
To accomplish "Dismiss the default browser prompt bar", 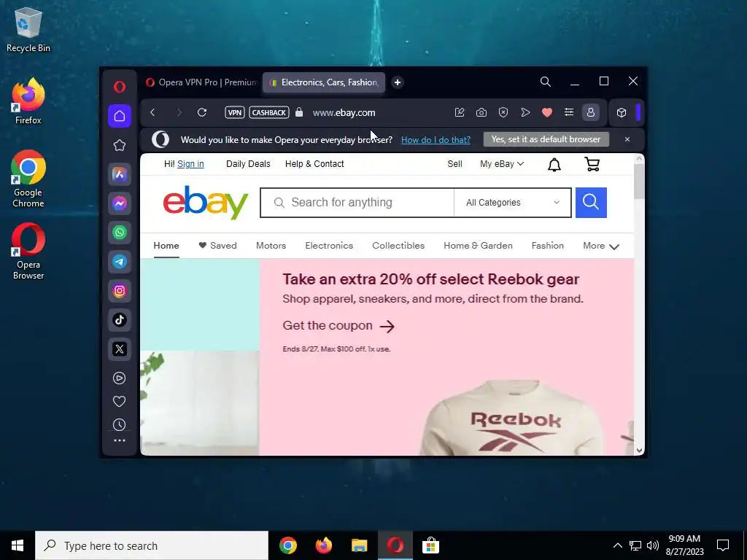I will 627,139.
